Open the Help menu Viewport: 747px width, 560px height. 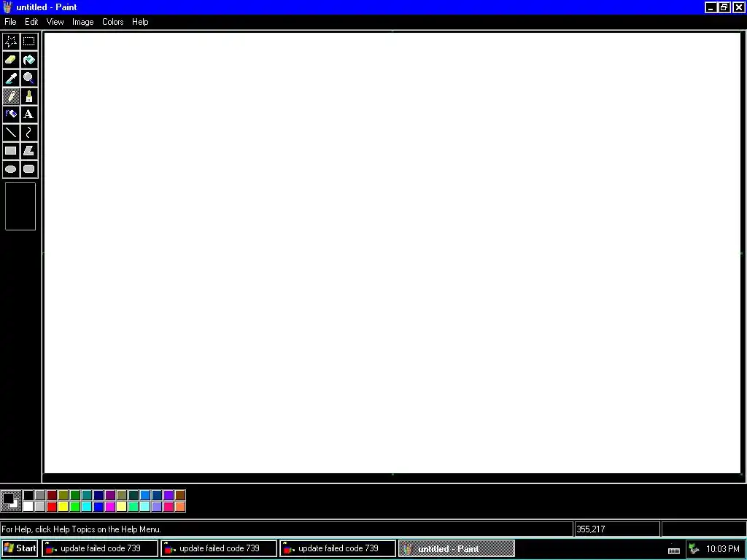coord(140,22)
